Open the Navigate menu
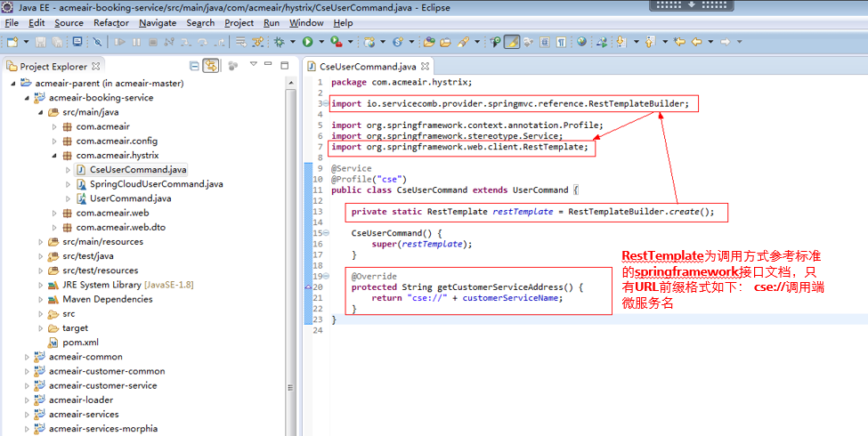Viewport: 868px width, 436px height. pos(158,22)
